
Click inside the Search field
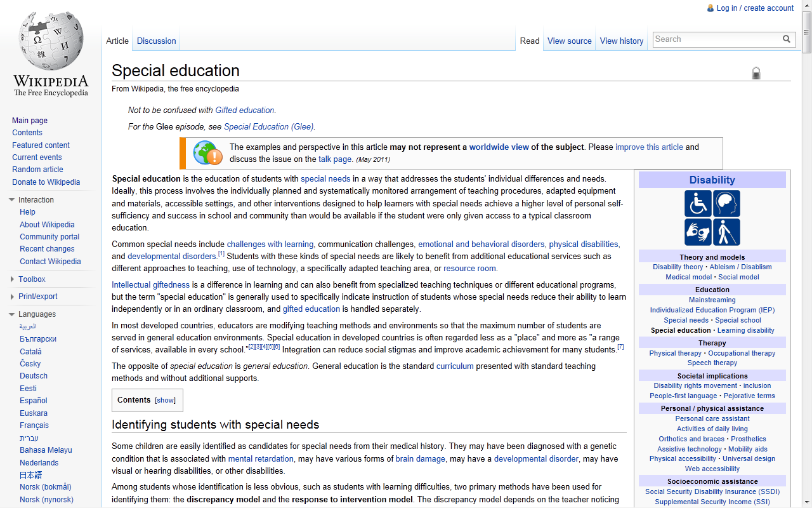(717, 39)
